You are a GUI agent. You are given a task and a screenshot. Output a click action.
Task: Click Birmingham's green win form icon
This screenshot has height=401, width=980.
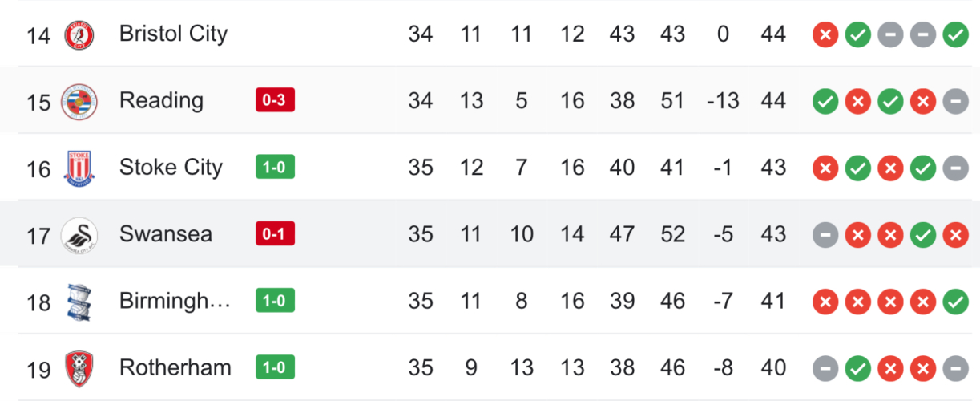pyautogui.click(x=954, y=302)
